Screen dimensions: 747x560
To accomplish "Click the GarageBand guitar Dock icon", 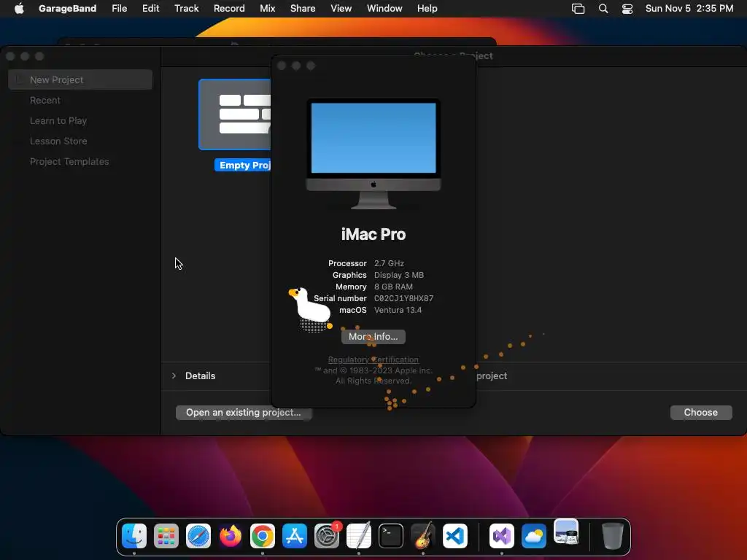I will (423, 536).
